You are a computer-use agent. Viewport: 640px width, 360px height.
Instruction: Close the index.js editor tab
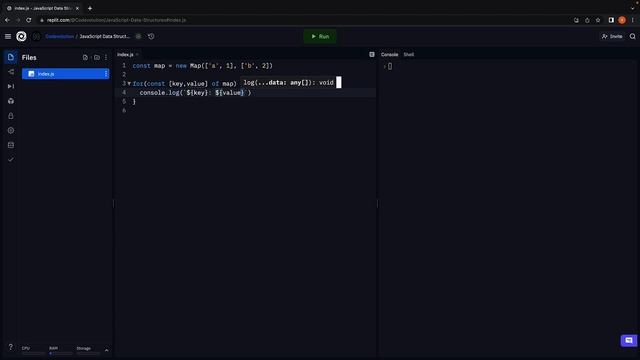tap(137, 54)
